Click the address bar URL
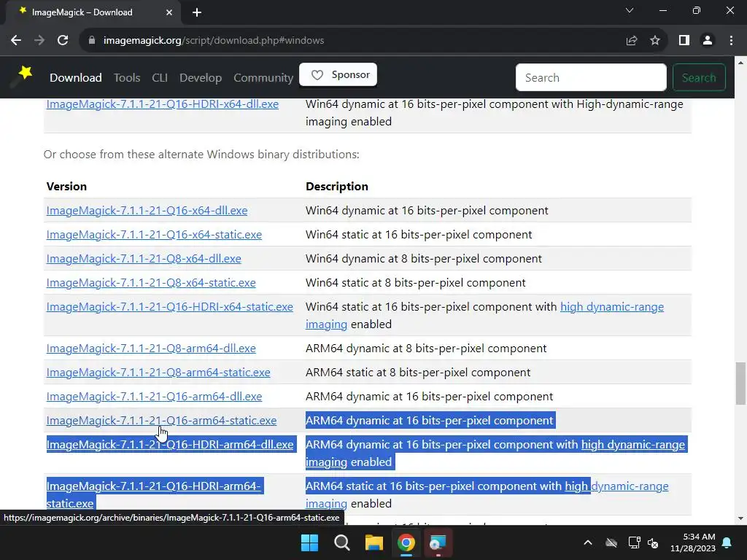 point(214,41)
